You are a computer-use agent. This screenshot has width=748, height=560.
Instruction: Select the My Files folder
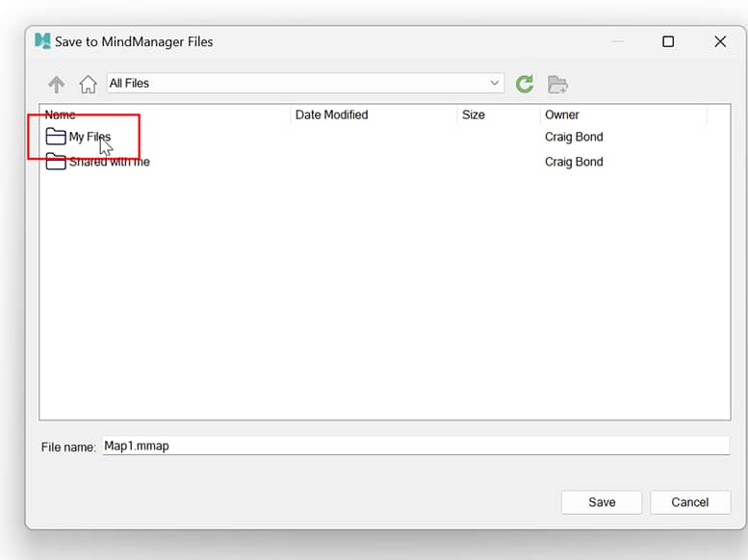coord(90,137)
